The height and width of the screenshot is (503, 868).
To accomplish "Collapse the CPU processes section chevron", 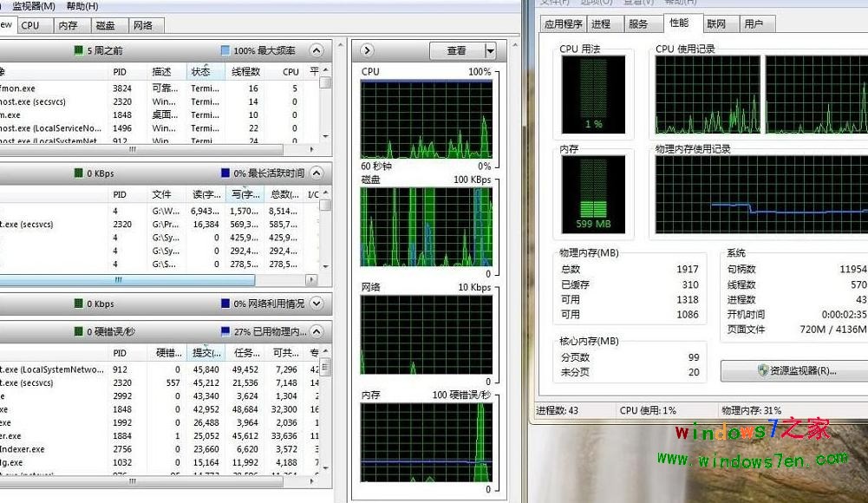I will point(317,50).
